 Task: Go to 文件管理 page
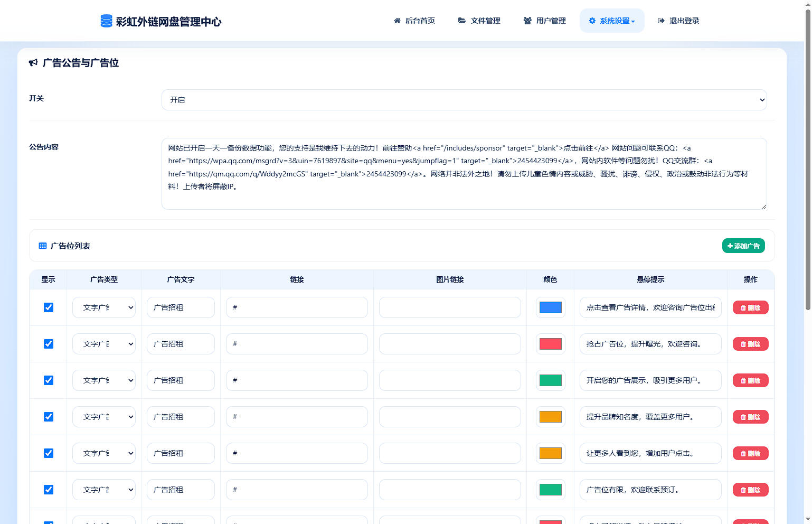pos(479,21)
